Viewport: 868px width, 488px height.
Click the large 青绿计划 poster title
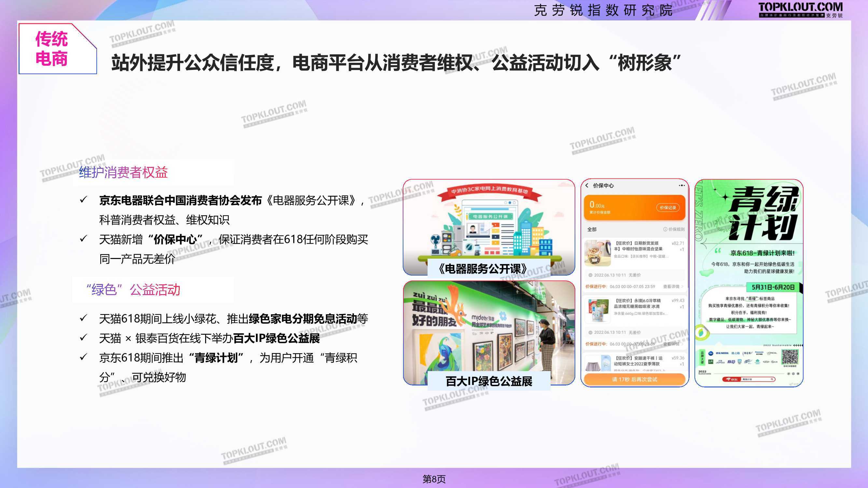(x=763, y=213)
